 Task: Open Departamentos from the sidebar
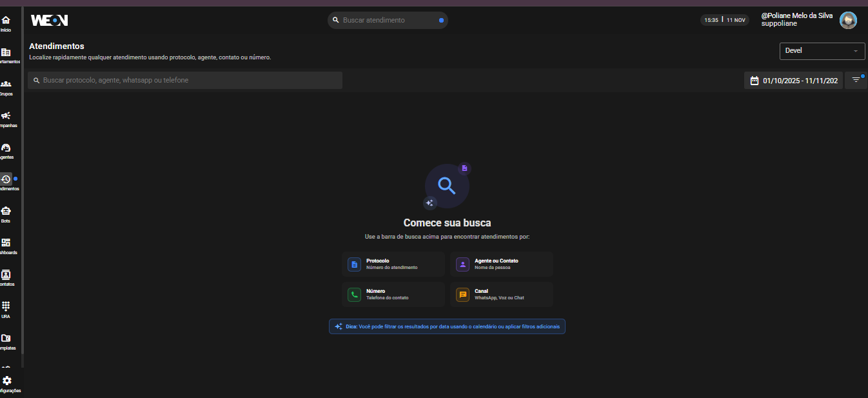(6, 53)
